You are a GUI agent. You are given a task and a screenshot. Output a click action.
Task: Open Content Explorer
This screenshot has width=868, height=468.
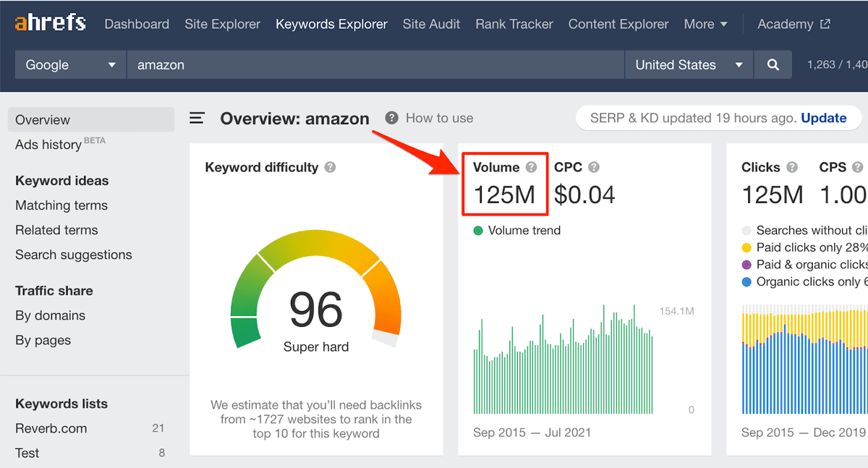(618, 24)
